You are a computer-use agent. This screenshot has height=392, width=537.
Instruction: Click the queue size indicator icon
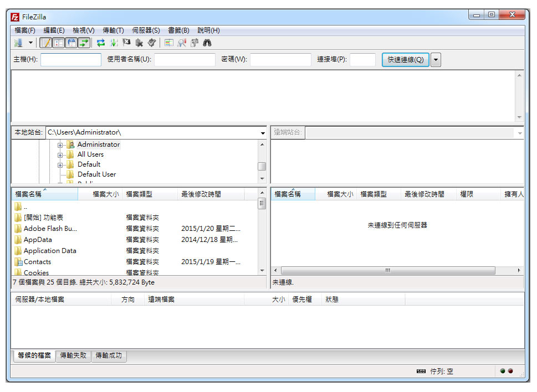pos(421,371)
